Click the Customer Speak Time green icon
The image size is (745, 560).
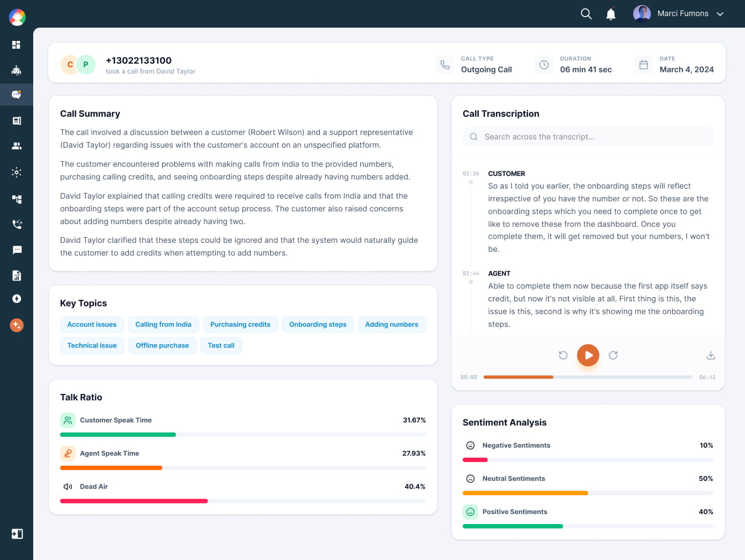(68, 420)
